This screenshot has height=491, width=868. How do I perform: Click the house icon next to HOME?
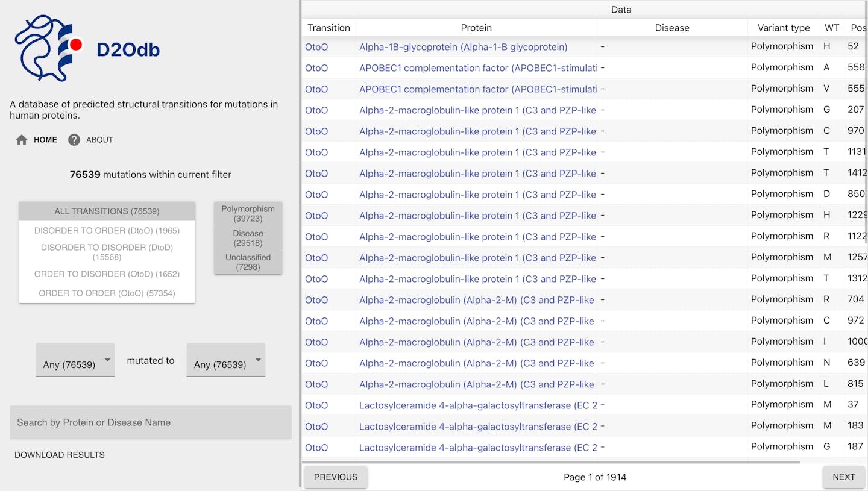21,139
